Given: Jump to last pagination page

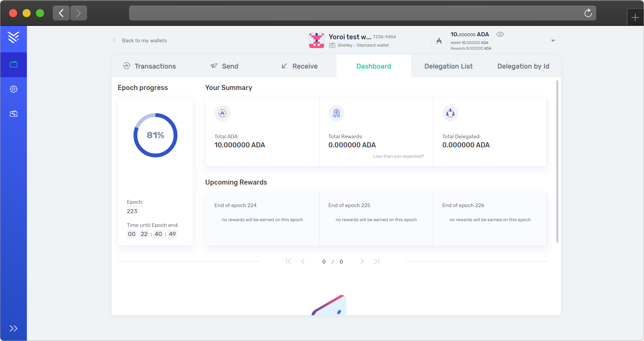Looking at the screenshot, I should coord(377,261).
